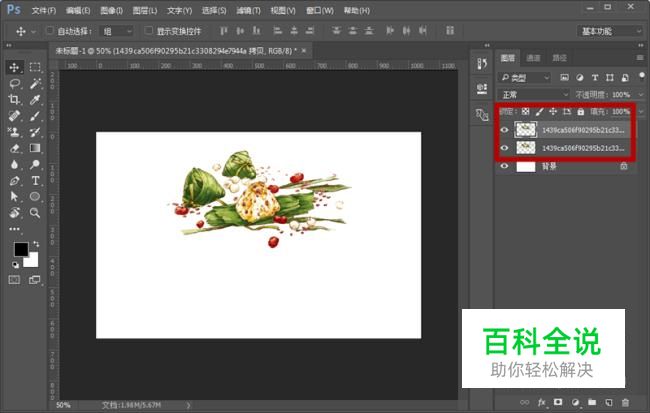Select the Eyedropper tool

click(35, 100)
